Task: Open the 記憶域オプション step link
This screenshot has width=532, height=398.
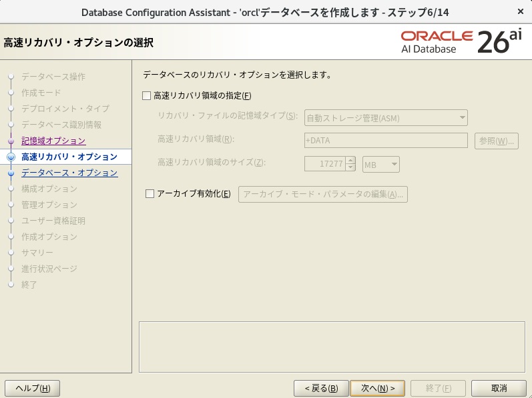Action: (x=53, y=141)
